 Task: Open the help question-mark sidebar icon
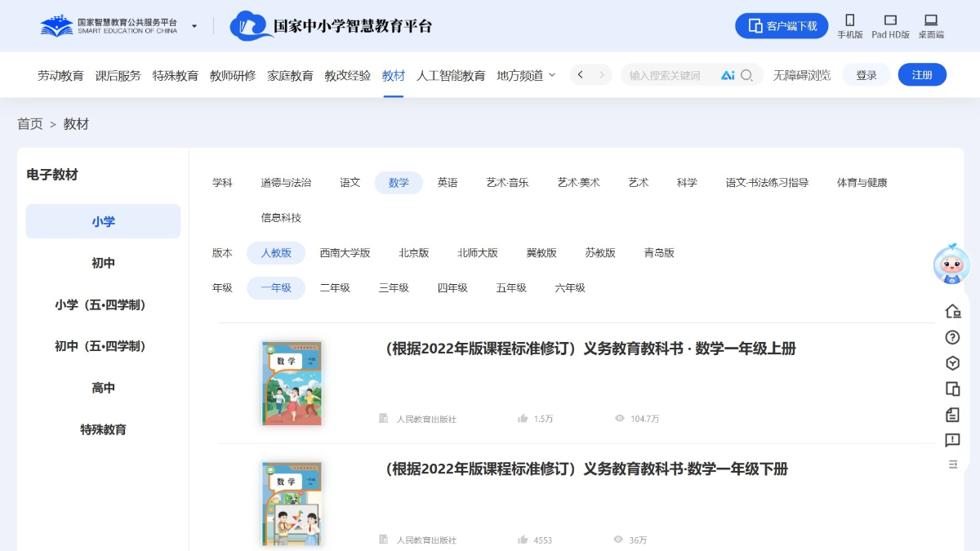pyautogui.click(x=952, y=337)
